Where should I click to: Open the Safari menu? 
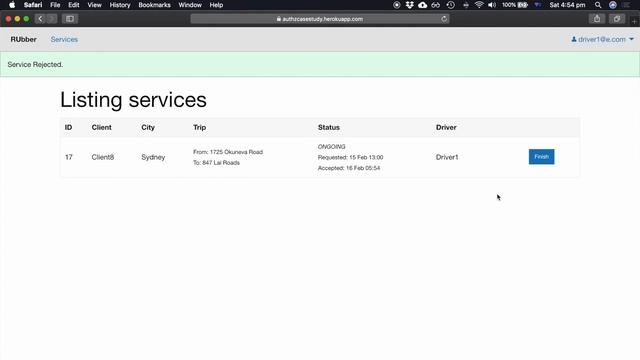(x=33, y=5)
